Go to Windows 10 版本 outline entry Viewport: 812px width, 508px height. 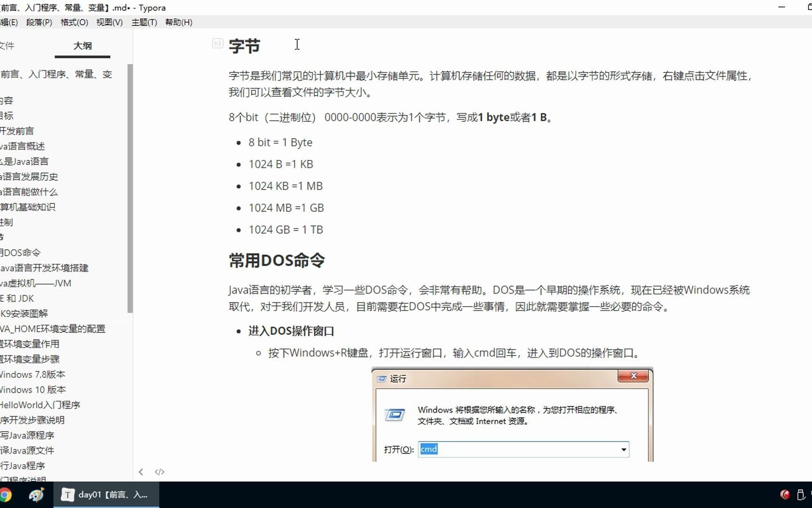[x=33, y=389]
